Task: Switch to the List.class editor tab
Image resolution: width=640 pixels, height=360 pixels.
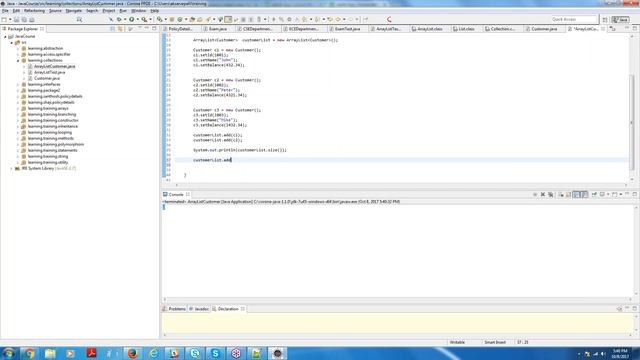Action: pos(467,29)
